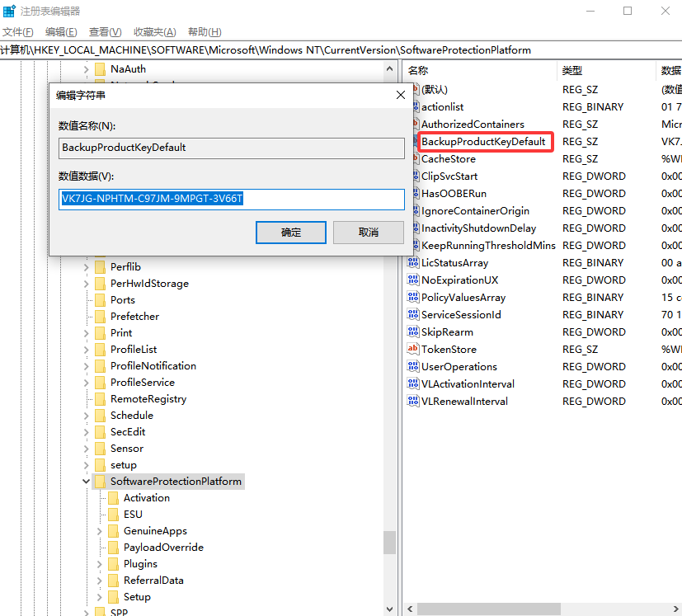Screen dimensions: 682x616
Task: Open the 查看(V) menu
Action: pos(106,32)
